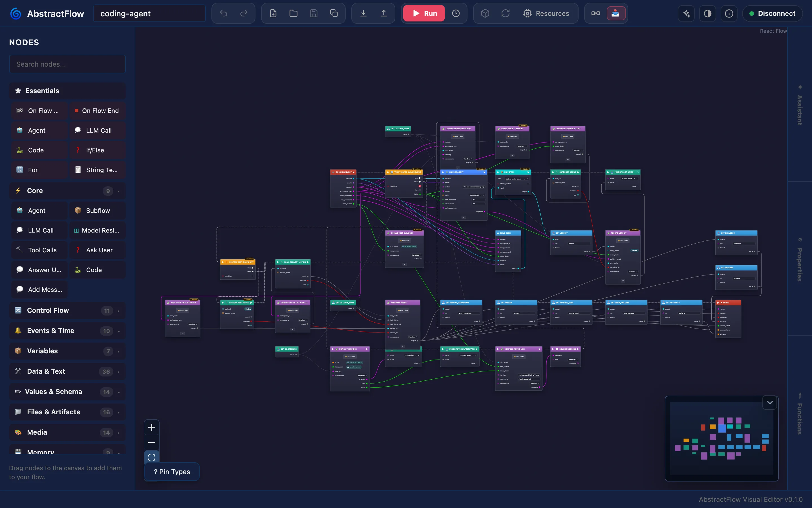Select the Essentials LLM Call node
Screen dimensions: 812x508
pyautogui.click(x=98, y=130)
